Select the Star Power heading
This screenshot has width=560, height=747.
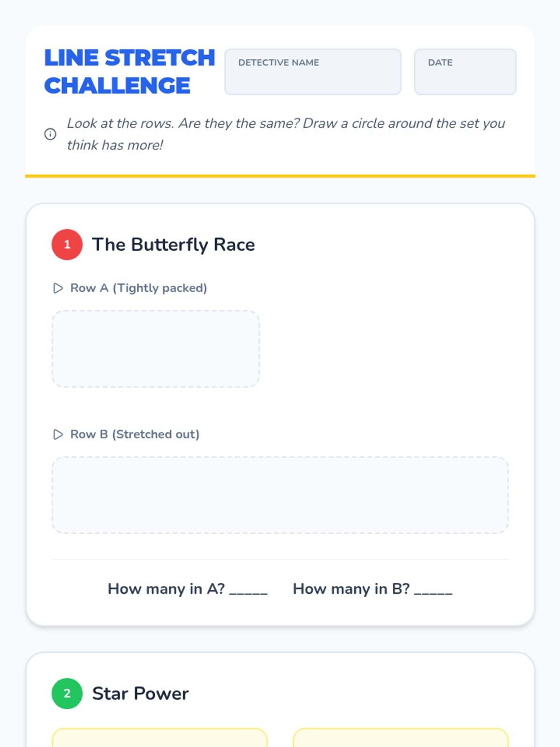(x=140, y=694)
